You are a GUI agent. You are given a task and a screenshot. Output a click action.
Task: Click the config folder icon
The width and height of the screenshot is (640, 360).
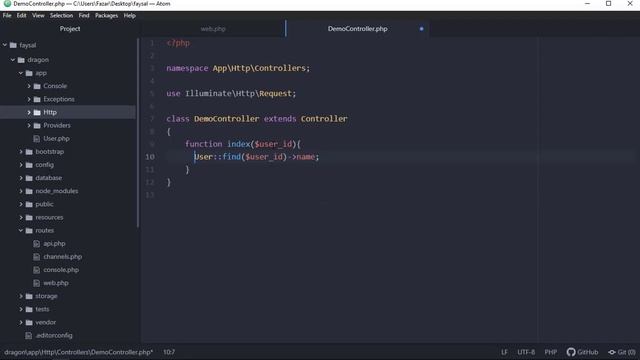click(x=29, y=165)
